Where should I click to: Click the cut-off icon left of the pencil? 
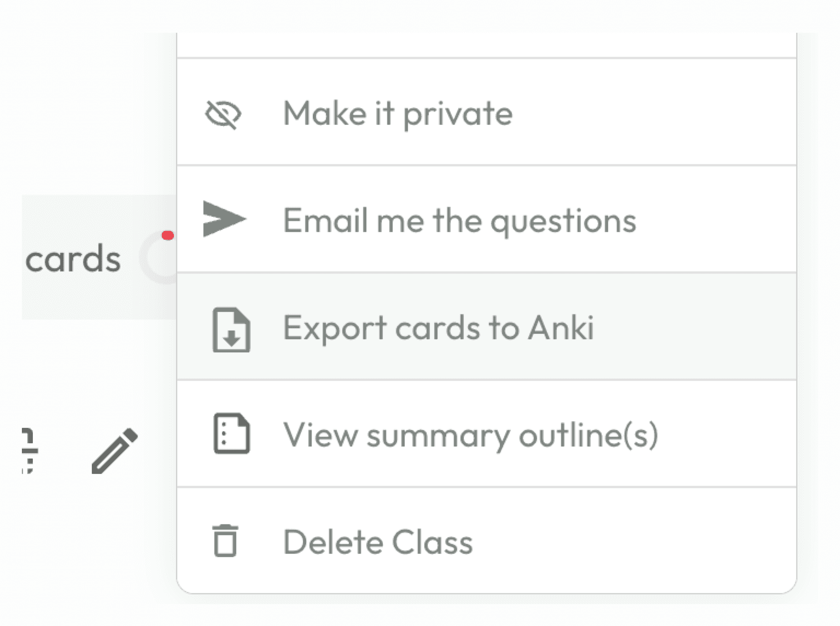[28, 450]
